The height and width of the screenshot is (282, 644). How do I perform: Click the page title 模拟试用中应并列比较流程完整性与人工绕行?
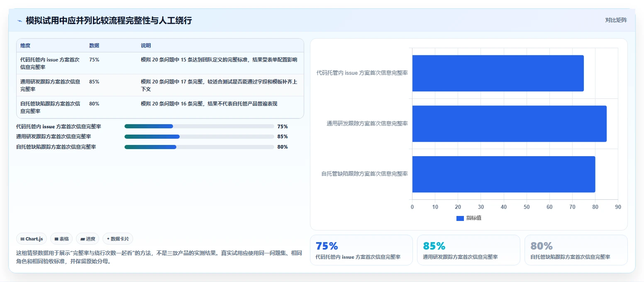click(109, 20)
